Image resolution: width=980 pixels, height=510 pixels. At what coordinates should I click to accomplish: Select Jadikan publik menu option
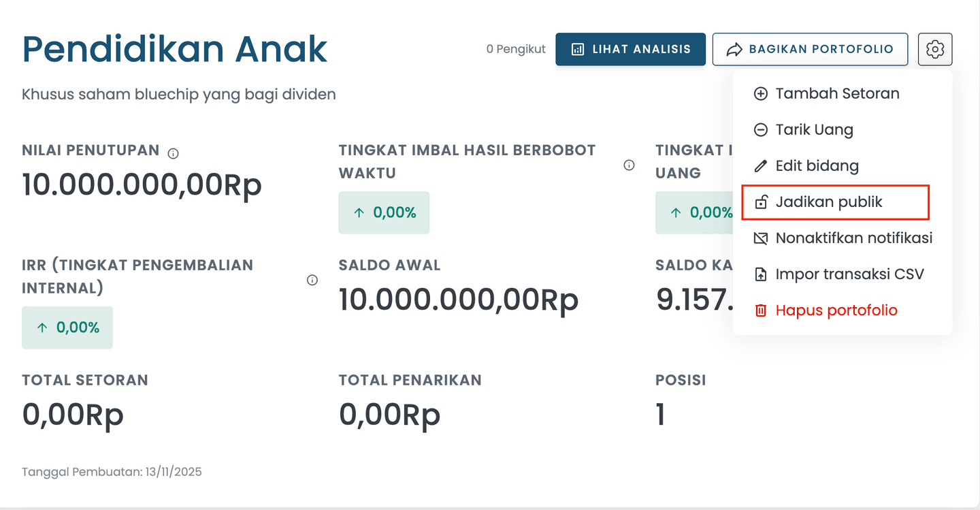click(829, 202)
